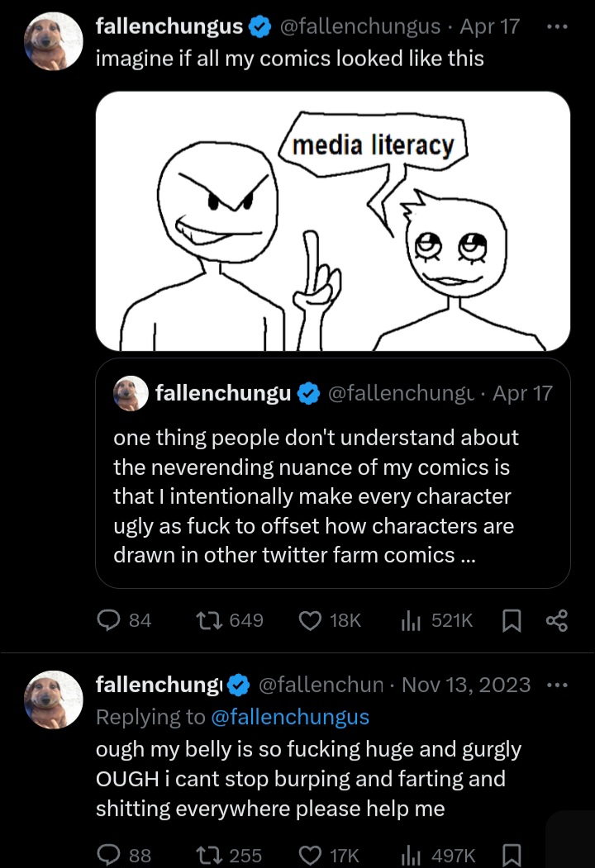Open fallenchungus profile picture on top tweet
Image resolution: width=595 pixels, height=868 pixels.
click(54, 41)
